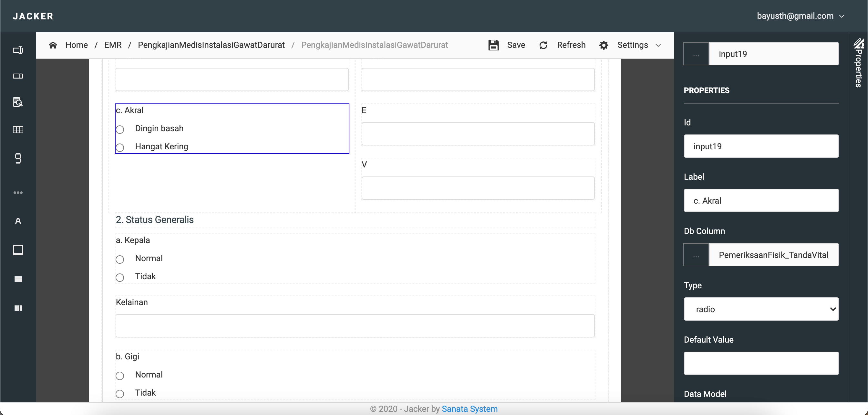Screen dimensions: 868x415
Task: Open the Sanata System link
Action: 470,409
